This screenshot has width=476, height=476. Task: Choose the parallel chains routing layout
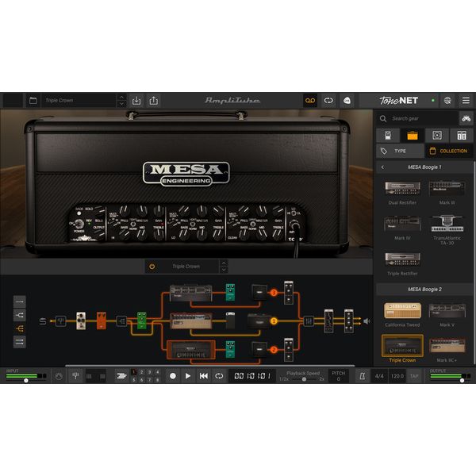(x=20, y=342)
